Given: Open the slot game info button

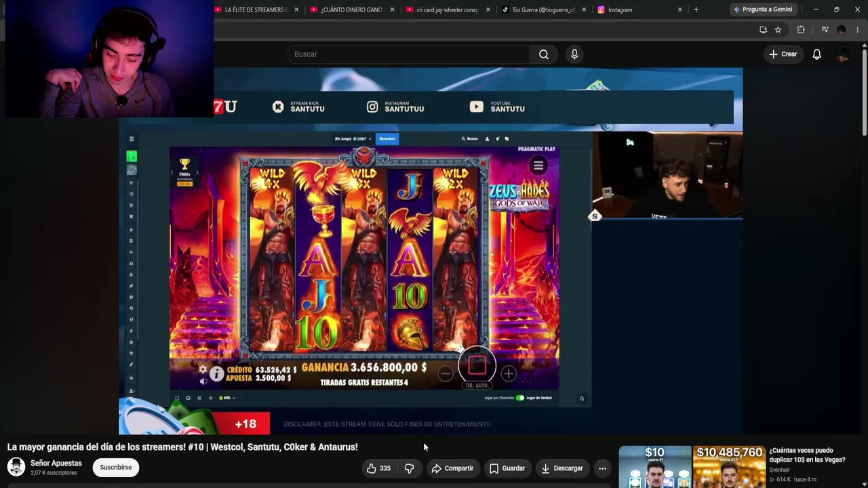Looking at the screenshot, I should click(x=216, y=373).
